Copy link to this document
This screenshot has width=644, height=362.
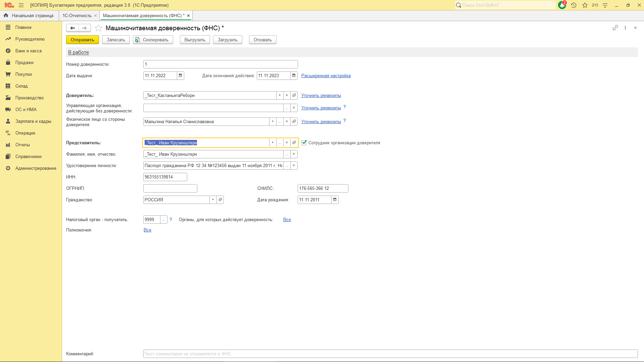click(615, 28)
